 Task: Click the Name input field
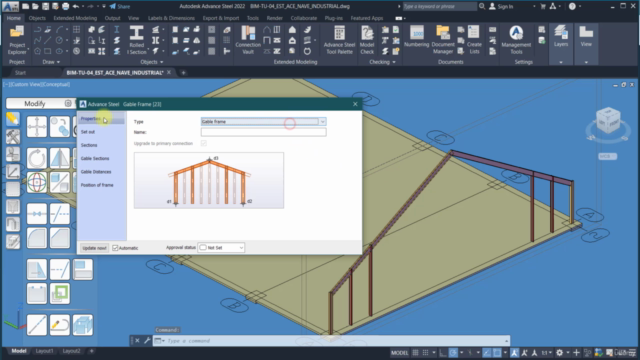tap(263, 132)
